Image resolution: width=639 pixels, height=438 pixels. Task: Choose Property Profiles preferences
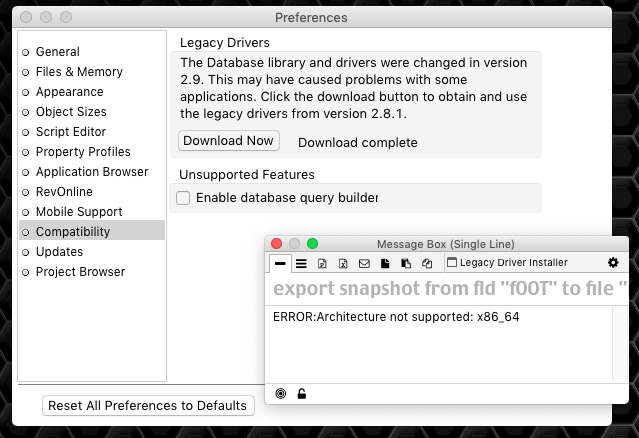pos(92,152)
